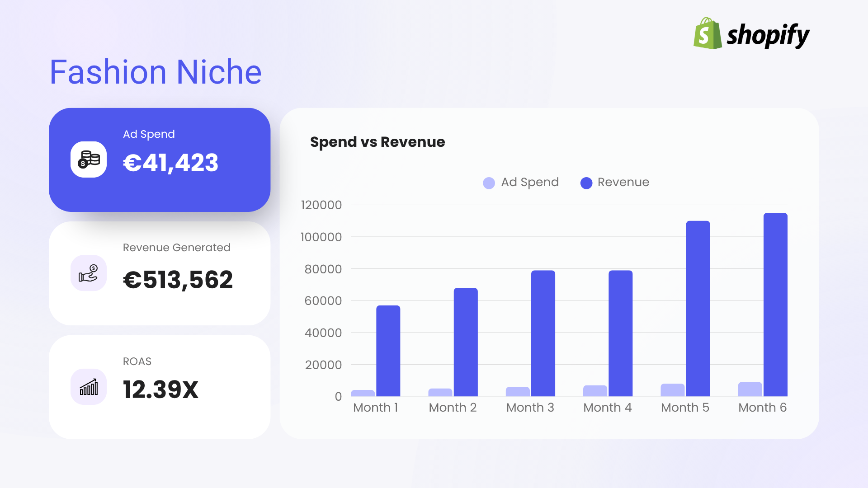The image size is (868, 488).
Task: Select the growth chart icon on ROAS card
Action: pos(88,387)
